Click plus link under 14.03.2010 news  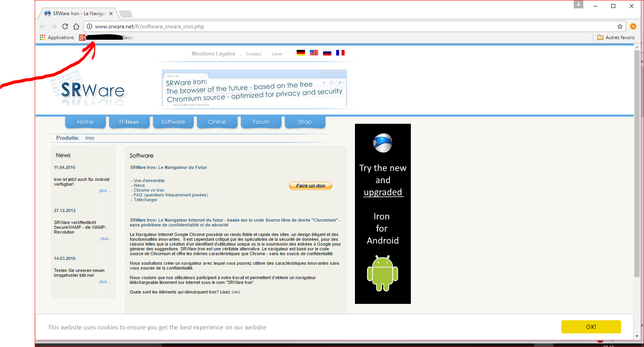105,282
